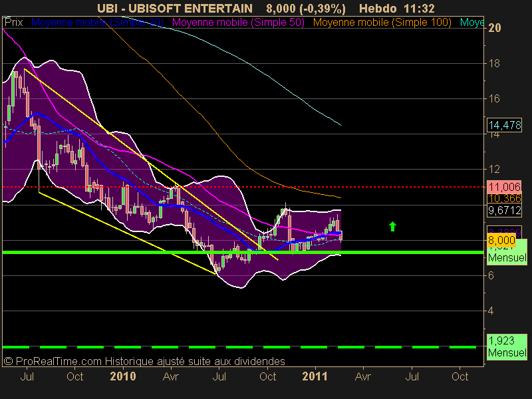Click the '20' value on the price axis
532x399 pixels.
(494, 28)
